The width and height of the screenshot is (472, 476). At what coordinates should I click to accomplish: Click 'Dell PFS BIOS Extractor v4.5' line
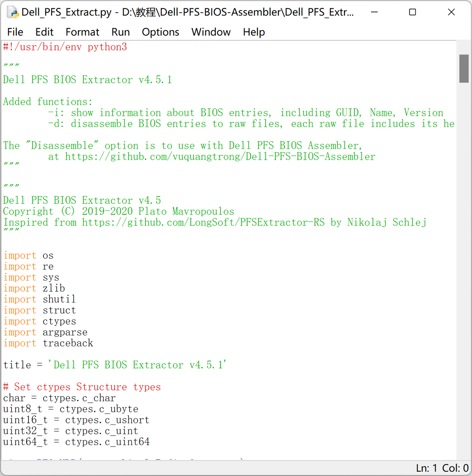pyautogui.click(x=82, y=200)
